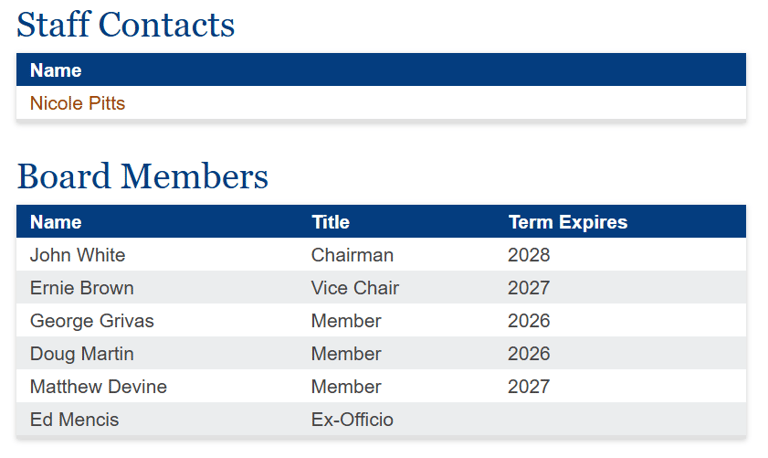The height and width of the screenshot is (458, 768).
Task: Select Ernie Brown in the board table
Action: click(81, 288)
